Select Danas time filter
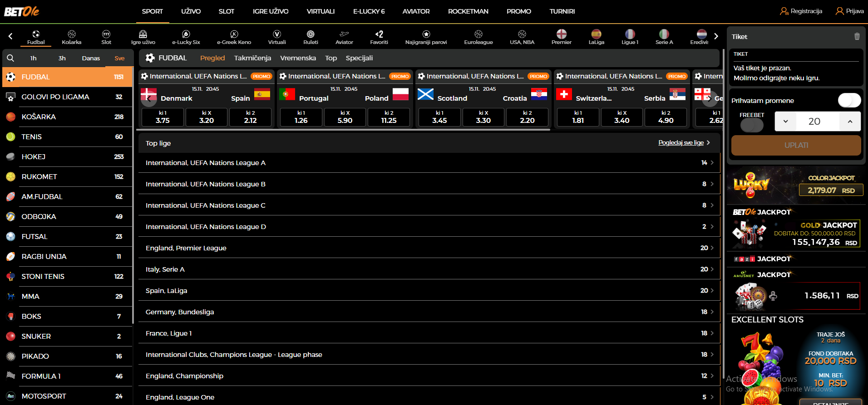 91,58
